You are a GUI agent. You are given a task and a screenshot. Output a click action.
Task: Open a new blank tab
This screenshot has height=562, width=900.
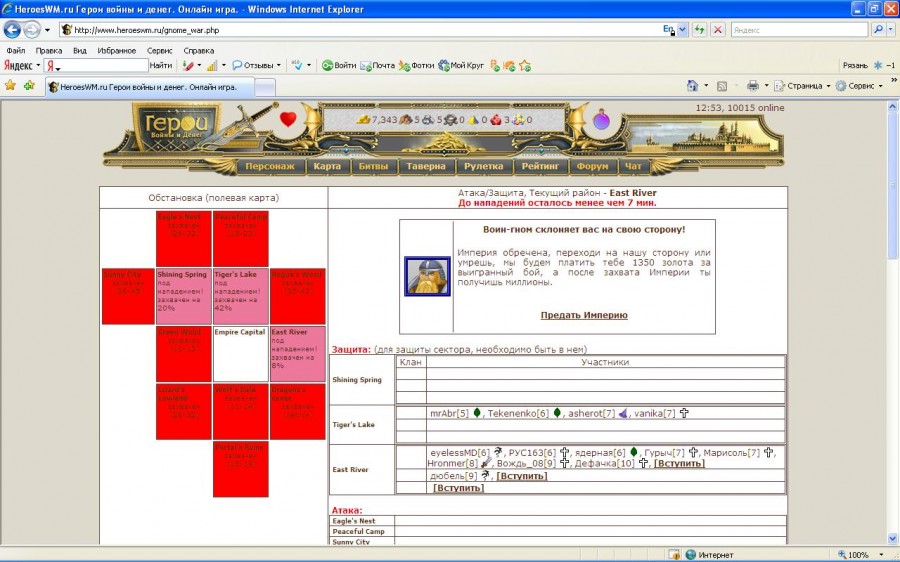coord(265,88)
